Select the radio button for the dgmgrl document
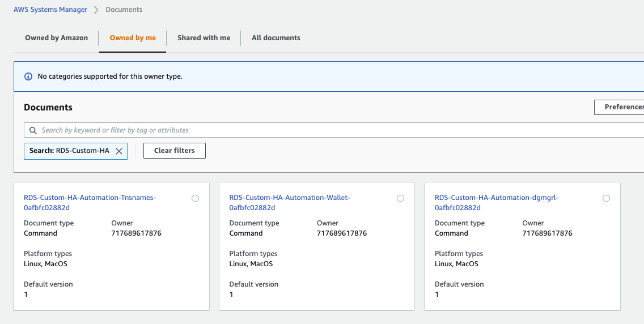This screenshot has height=324, width=644. coord(606,198)
